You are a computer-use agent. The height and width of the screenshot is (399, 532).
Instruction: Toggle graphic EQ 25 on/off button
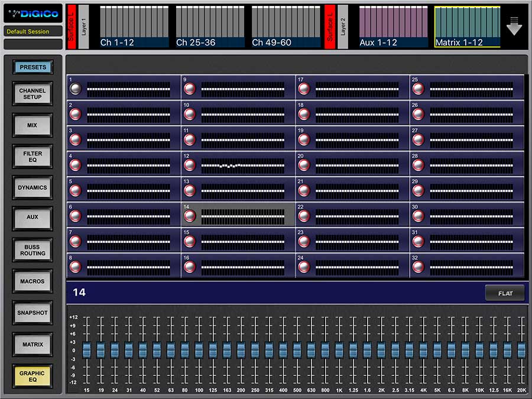pos(419,89)
